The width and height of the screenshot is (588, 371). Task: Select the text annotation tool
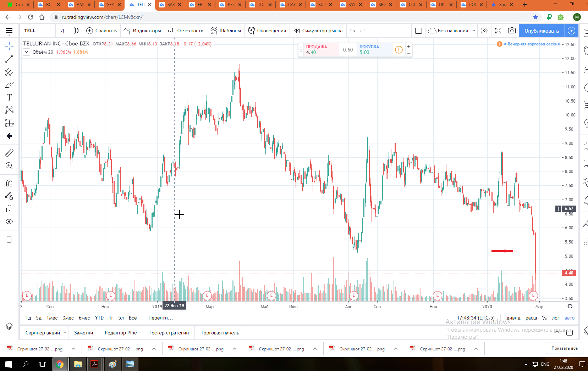pyautogui.click(x=9, y=97)
